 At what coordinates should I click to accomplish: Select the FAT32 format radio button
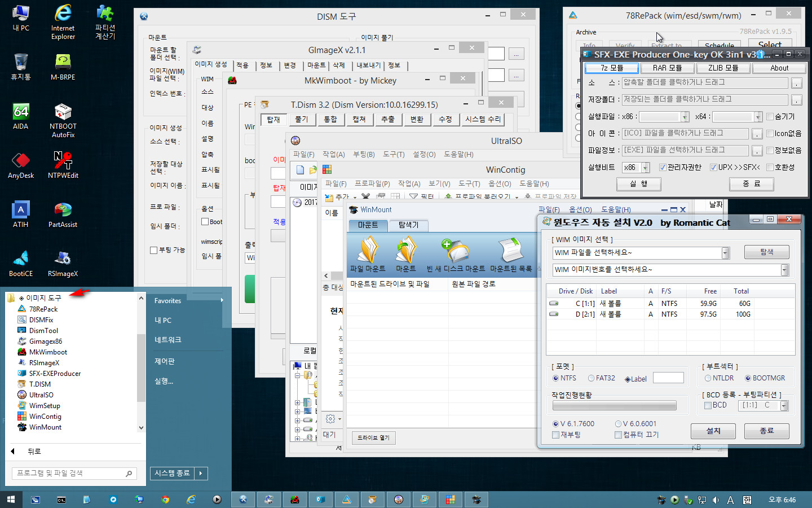pos(591,378)
